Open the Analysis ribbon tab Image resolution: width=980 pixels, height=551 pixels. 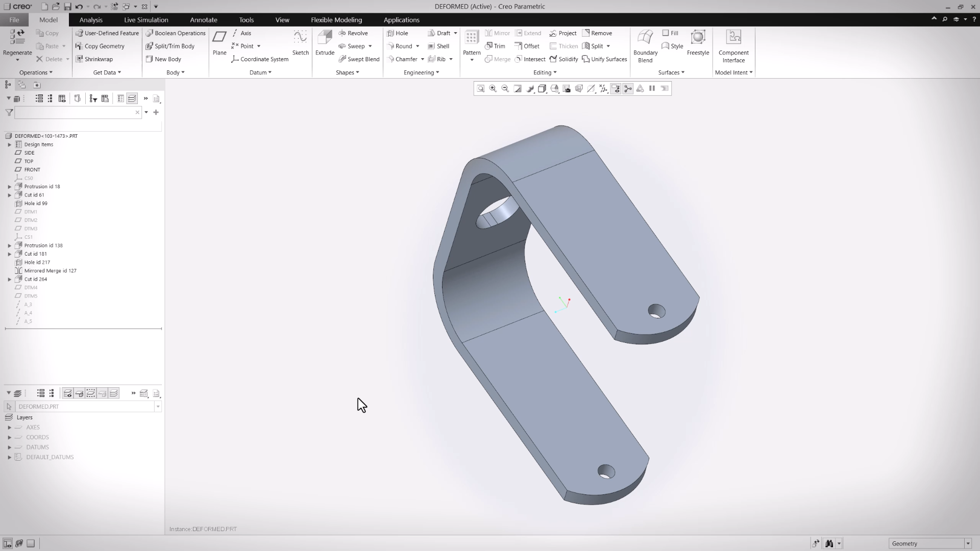coord(91,20)
